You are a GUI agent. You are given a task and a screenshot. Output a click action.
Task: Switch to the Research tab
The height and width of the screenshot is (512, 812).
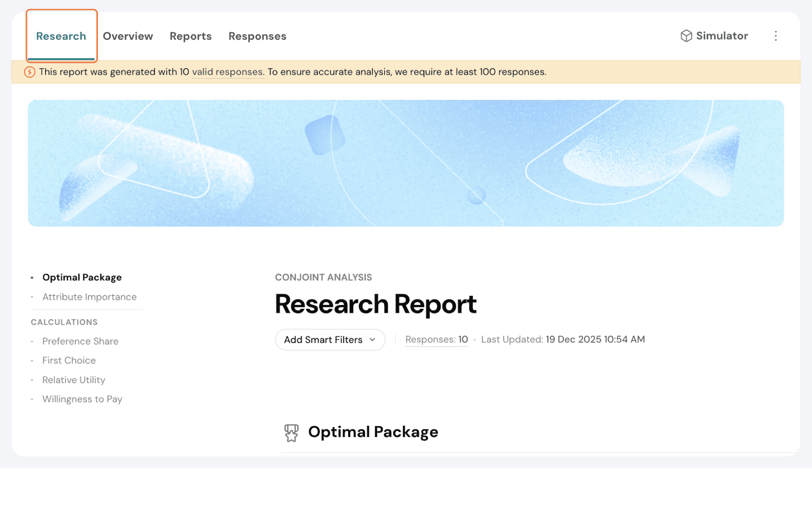pos(61,37)
